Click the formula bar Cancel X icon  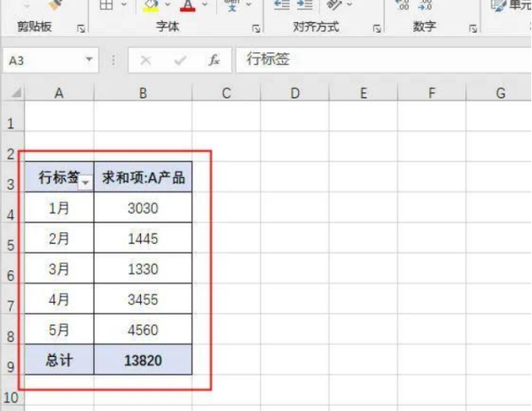[x=146, y=60]
